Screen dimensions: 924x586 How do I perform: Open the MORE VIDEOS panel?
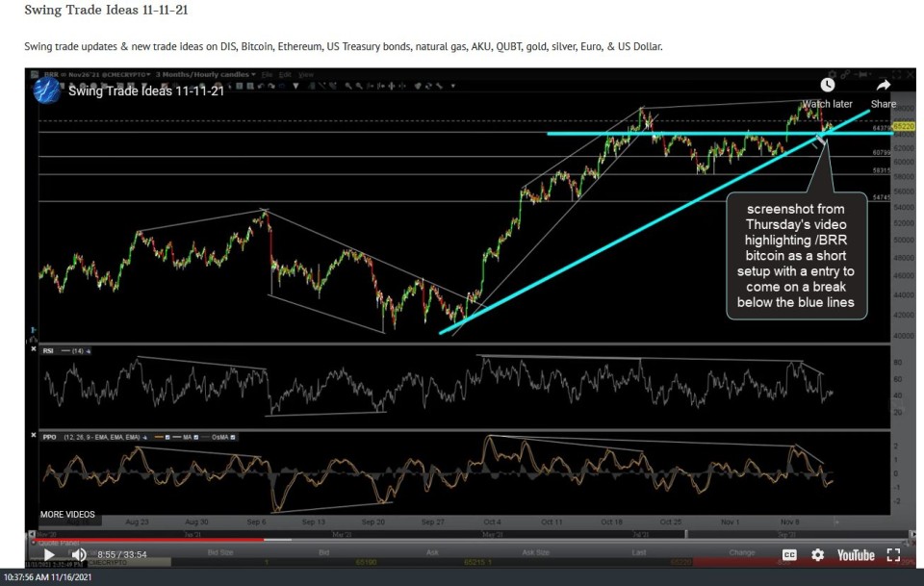point(67,515)
